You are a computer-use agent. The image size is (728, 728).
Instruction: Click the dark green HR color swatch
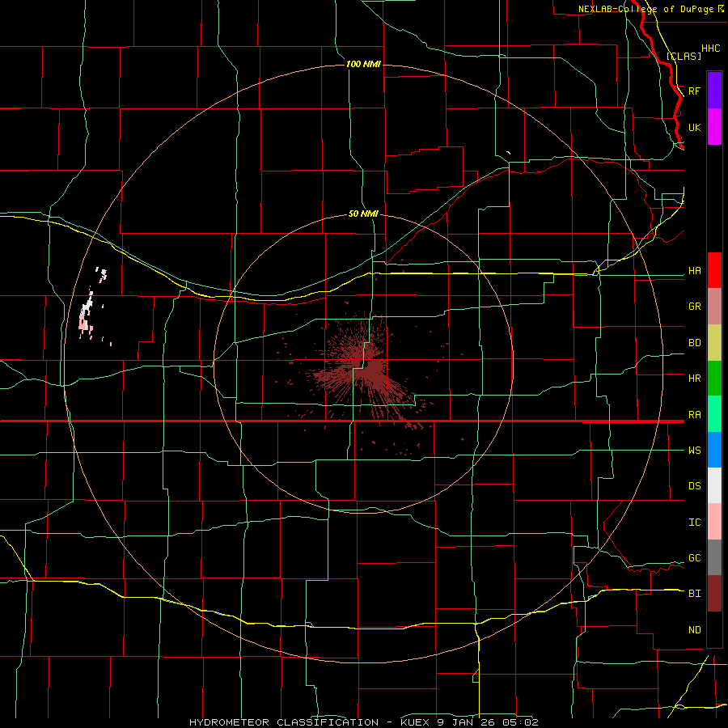pyautogui.click(x=714, y=379)
